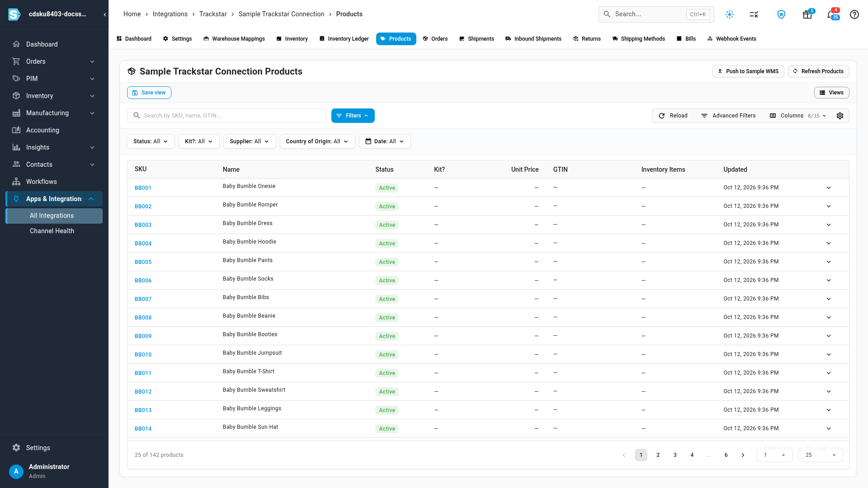Click the company logo icon
Screen dimensions: 868x488
tap(14, 14)
